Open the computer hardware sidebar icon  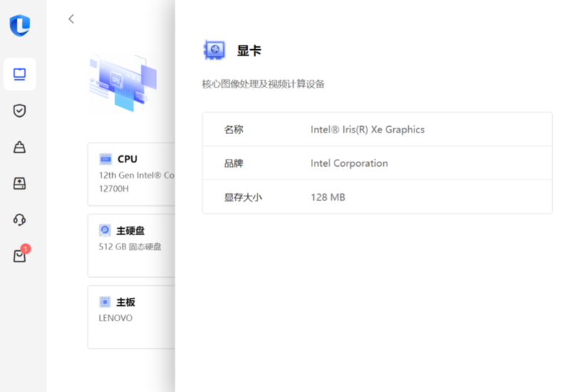tap(19, 74)
